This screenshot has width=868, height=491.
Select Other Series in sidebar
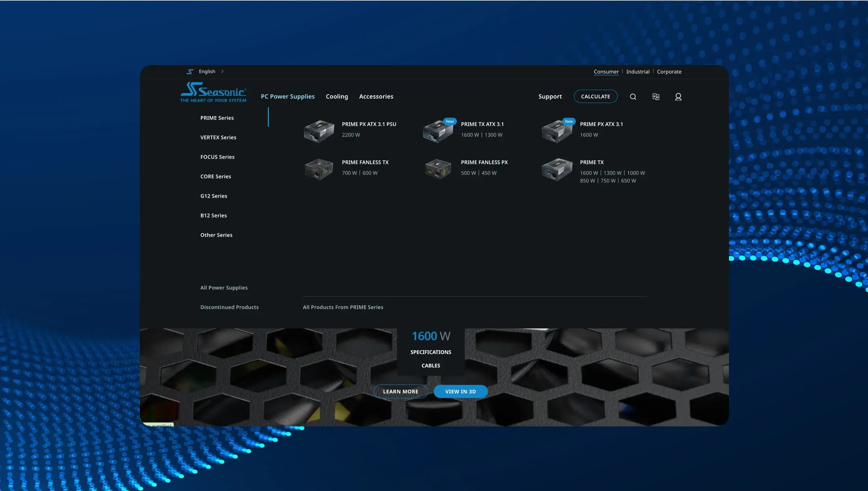216,235
